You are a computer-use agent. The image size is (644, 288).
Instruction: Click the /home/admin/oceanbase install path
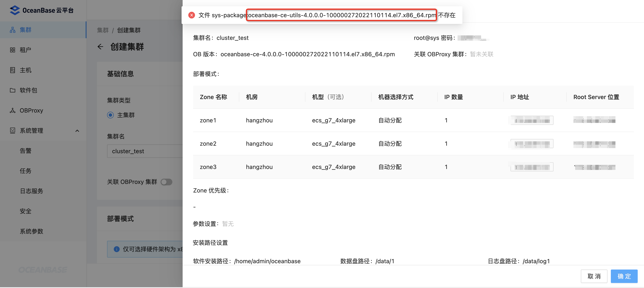(267, 261)
